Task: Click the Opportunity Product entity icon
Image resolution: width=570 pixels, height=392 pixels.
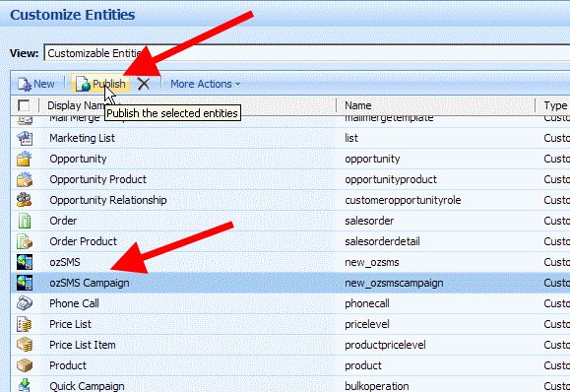Action: [x=25, y=179]
